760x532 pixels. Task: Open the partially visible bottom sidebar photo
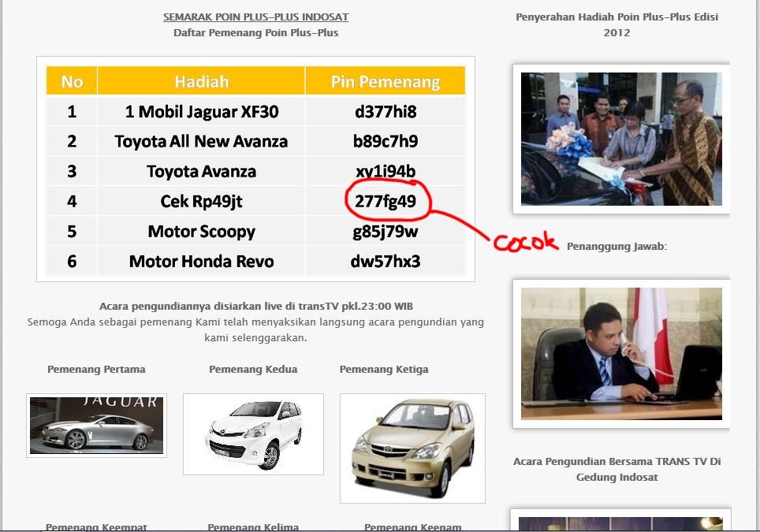(621, 520)
